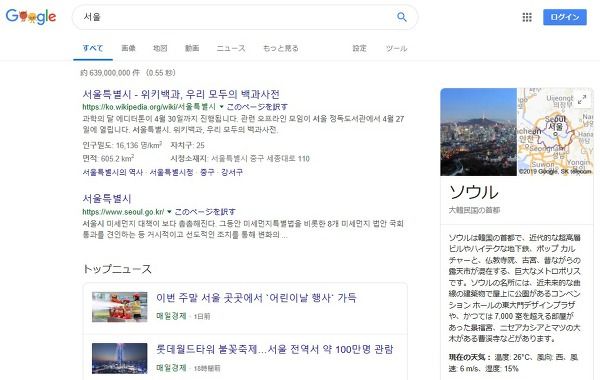Open the 강서구 sitelink
The image size is (600, 380).
point(232,172)
